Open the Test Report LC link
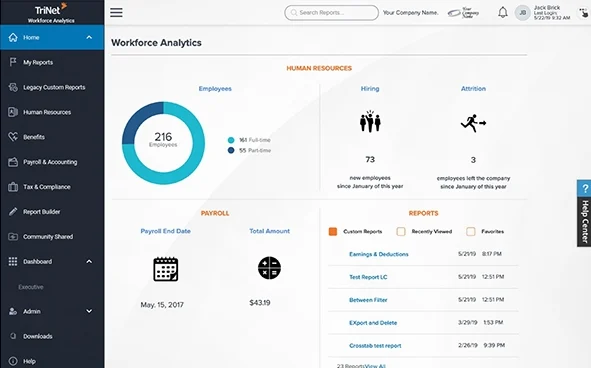The height and width of the screenshot is (368, 591). point(368,277)
